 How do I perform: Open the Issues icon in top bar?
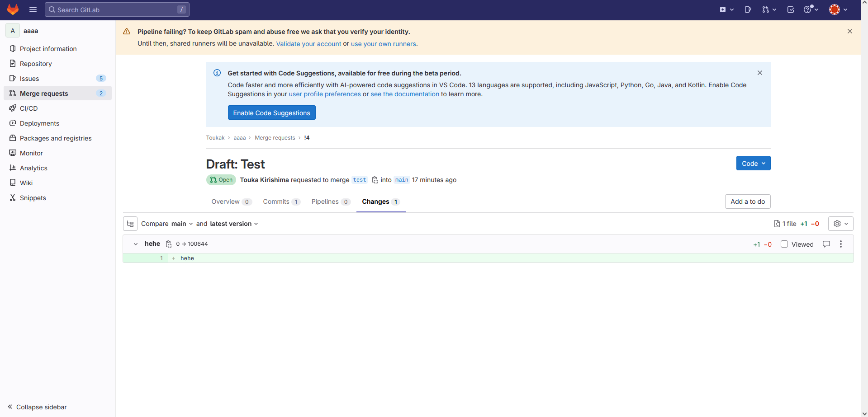pyautogui.click(x=748, y=9)
